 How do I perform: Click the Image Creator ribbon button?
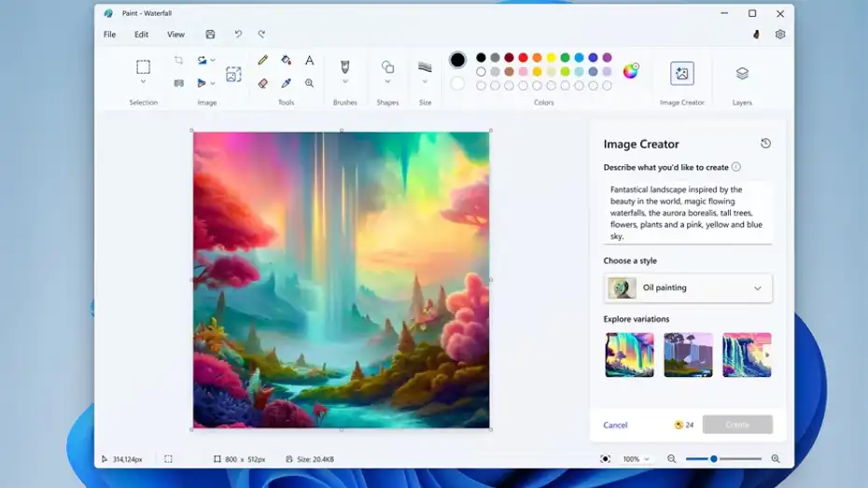[682, 73]
